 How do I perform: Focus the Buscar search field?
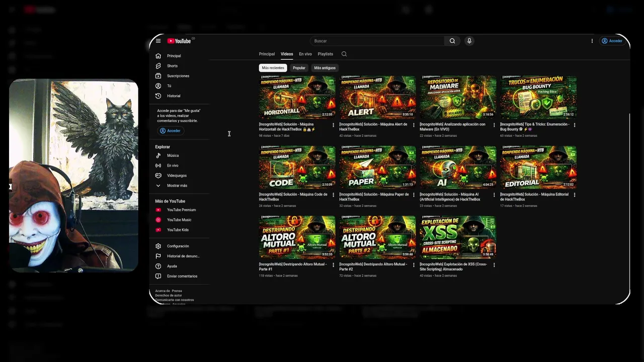pos(377,41)
